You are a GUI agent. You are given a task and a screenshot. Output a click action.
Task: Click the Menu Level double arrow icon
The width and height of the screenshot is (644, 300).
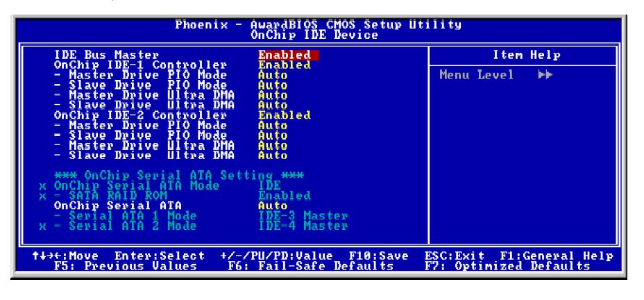pos(545,75)
